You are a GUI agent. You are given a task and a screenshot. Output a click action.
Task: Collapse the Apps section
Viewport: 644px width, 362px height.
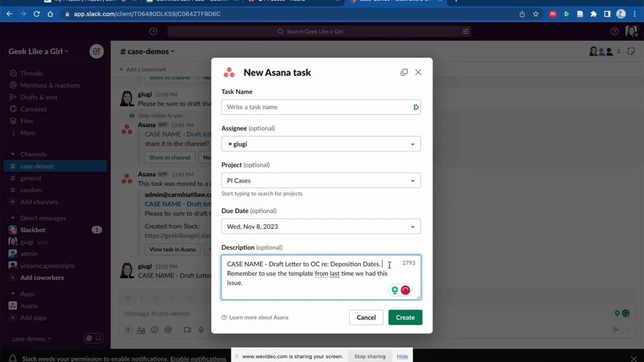(x=13, y=294)
